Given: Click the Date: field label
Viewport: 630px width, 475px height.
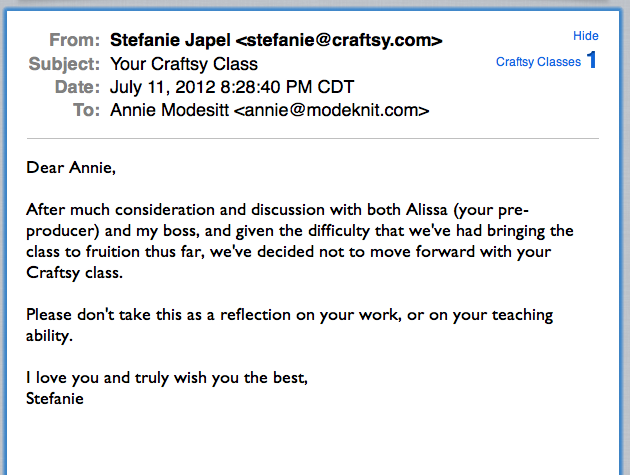Looking at the screenshot, I should [x=77, y=87].
